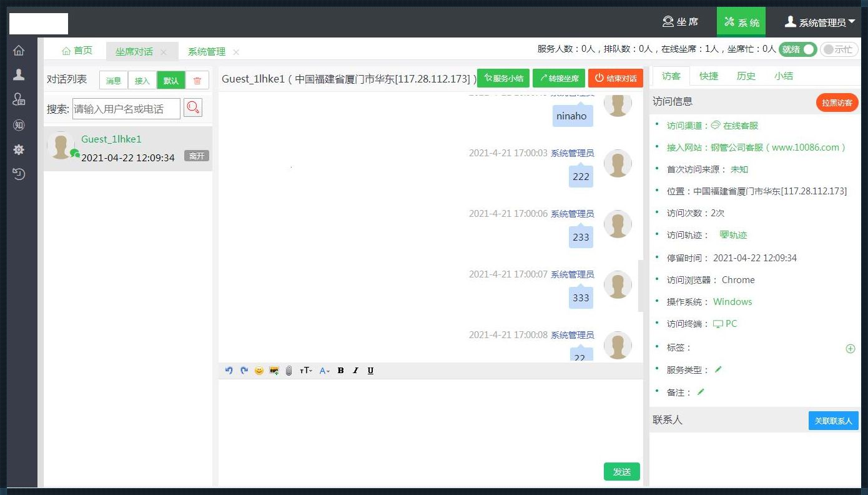Open the history clock sidebar icon
The height and width of the screenshot is (495, 868).
coord(19,174)
